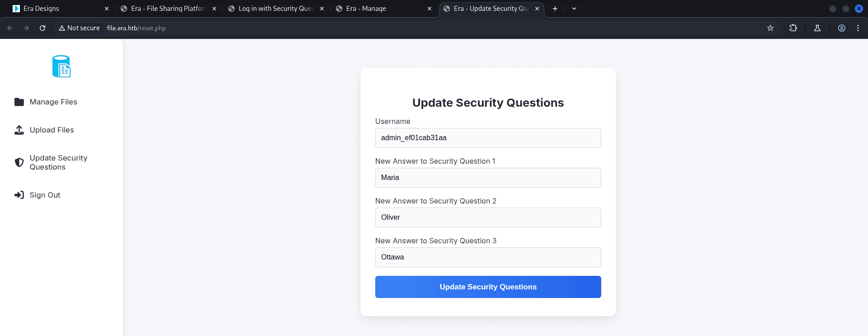868x336 pixels.
Task: Close the Era - File Sharing Platform tab
Action: click(214, 9)
